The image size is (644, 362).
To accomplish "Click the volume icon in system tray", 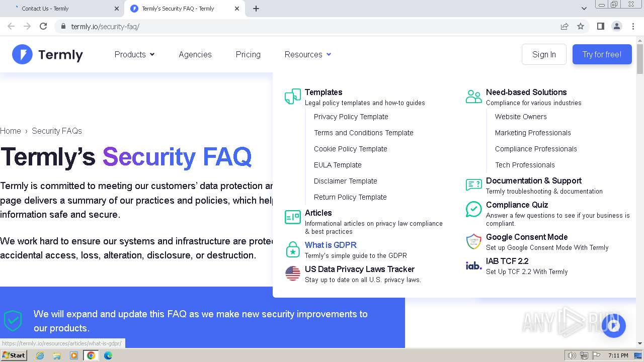I will click(572, 355).
